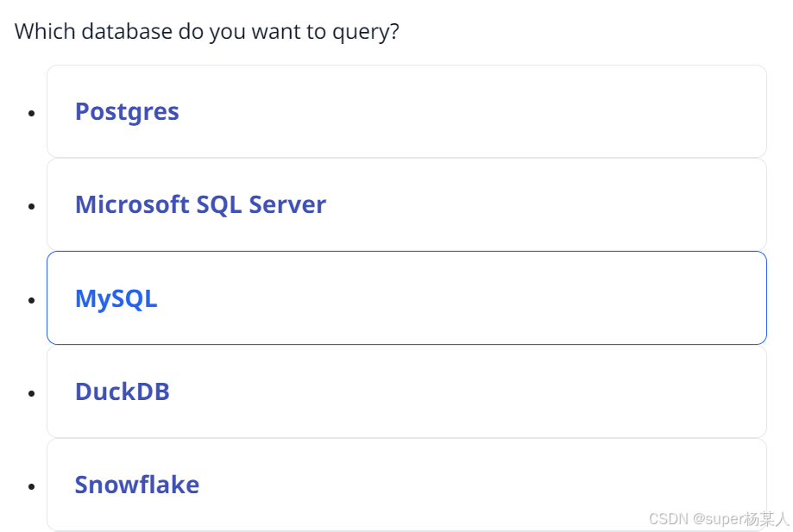Viewport: 793px width, 532px height.
Task: Click the bullet point beside MySQL
Action: (x=32, y=300)
